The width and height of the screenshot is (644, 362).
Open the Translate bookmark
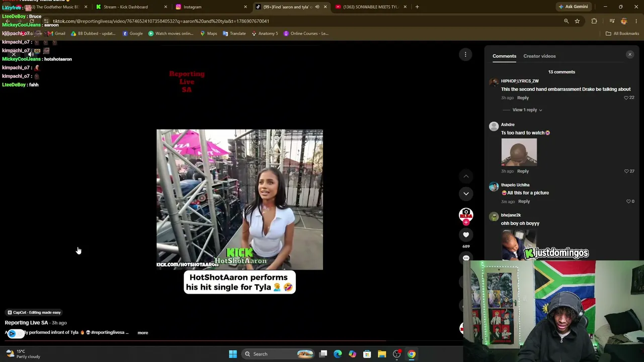(x=234, y=34)
